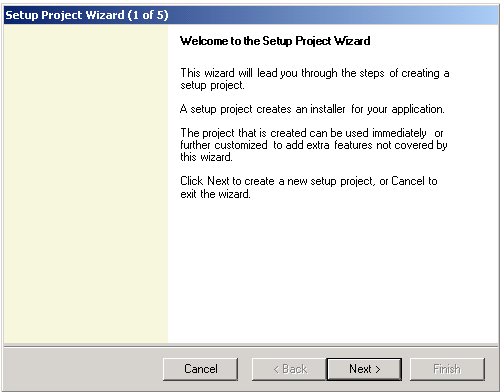Click the gray footer area left of Cancel
The height and width of the screenshot is (392, 504).
(x=83, y=369)
